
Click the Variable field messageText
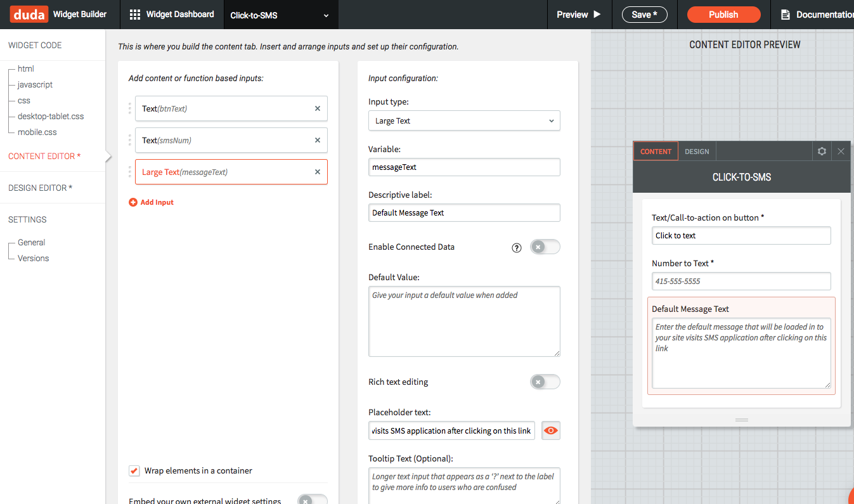[464, 167]
